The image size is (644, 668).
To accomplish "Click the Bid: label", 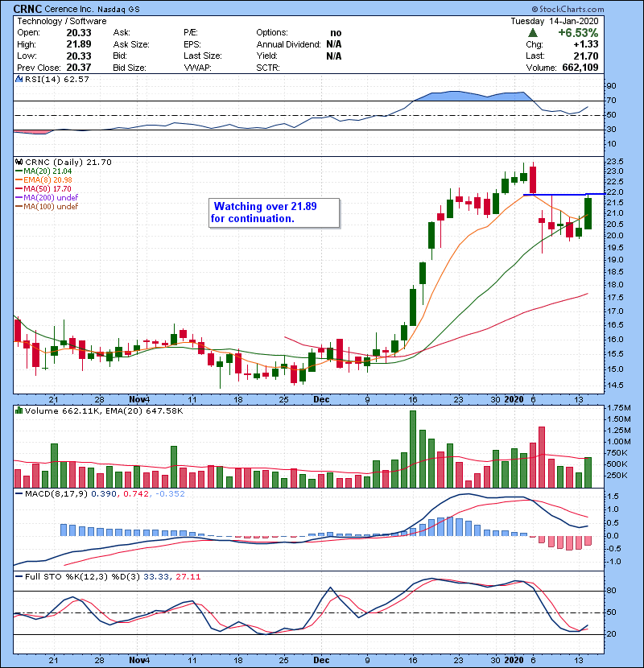I will (x=120, y=56).
